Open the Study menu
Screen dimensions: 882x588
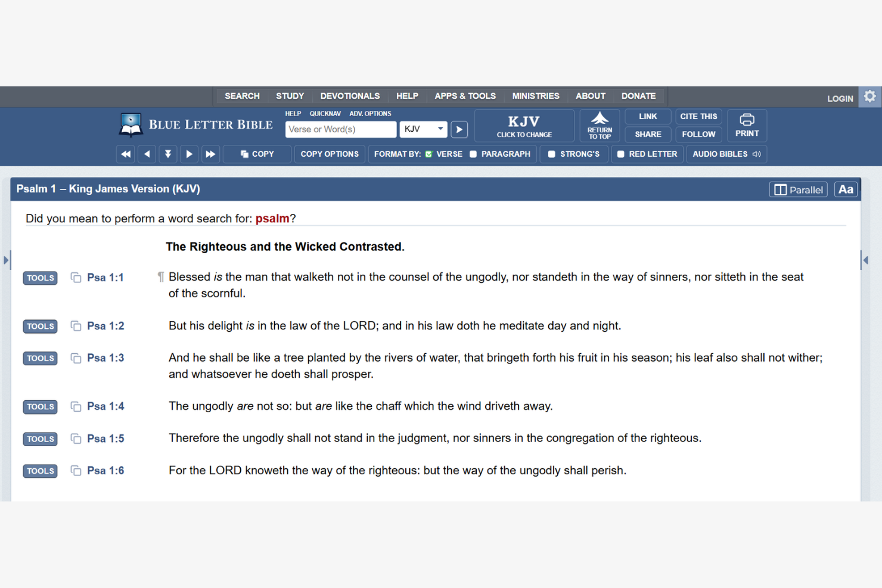290,96
